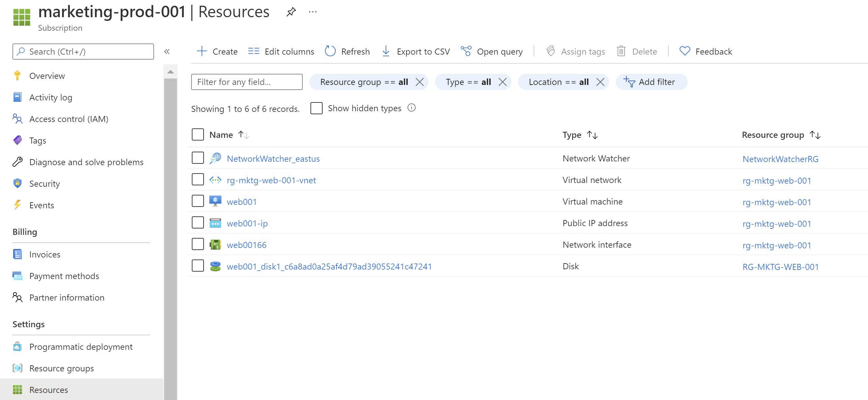Click the Overview key icon
The height and width of the screenshot is (400, 868).
[18, 75]
